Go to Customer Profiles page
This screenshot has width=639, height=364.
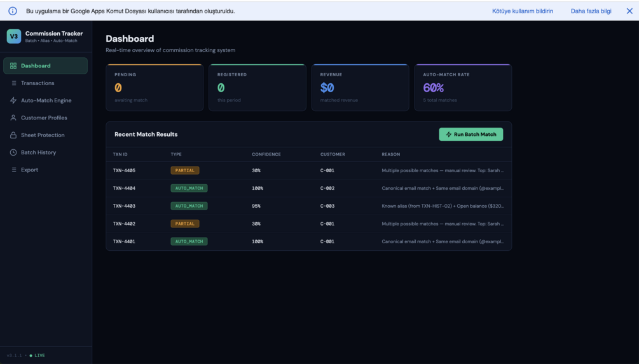pyautogui.click(x=45, y=118)
